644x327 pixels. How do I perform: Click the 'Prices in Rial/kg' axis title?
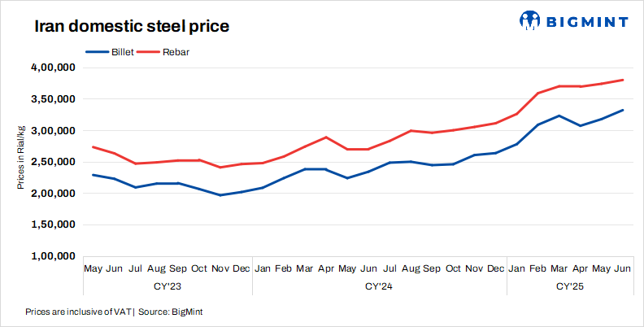pyautogui.click(x=20, y=159)
